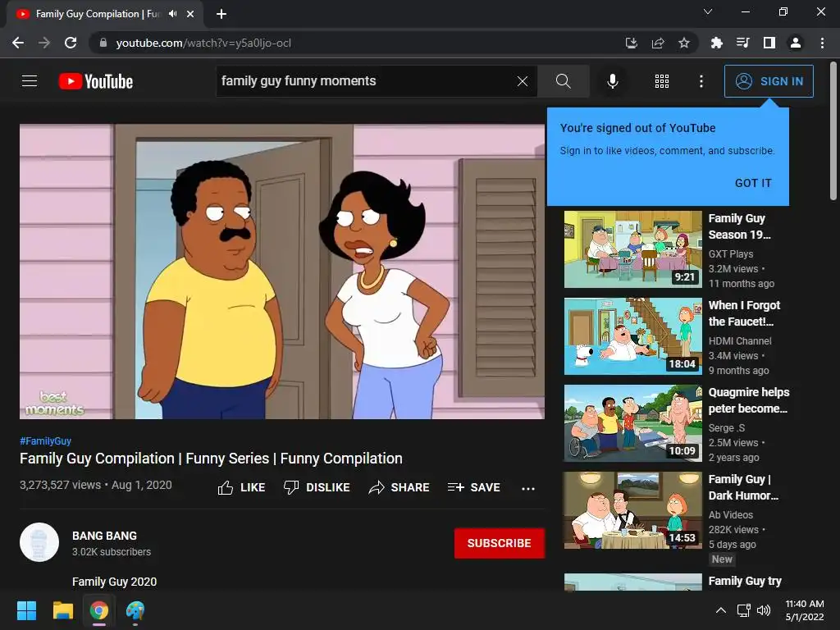Save the video to a playlist
The image size is (840, 630).
(474, 487)
